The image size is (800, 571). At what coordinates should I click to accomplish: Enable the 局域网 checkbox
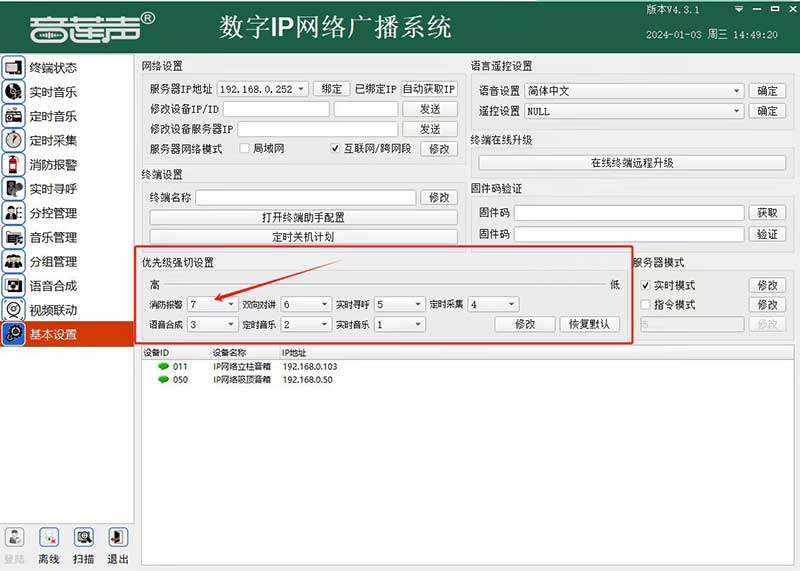[x=244, y=148]
